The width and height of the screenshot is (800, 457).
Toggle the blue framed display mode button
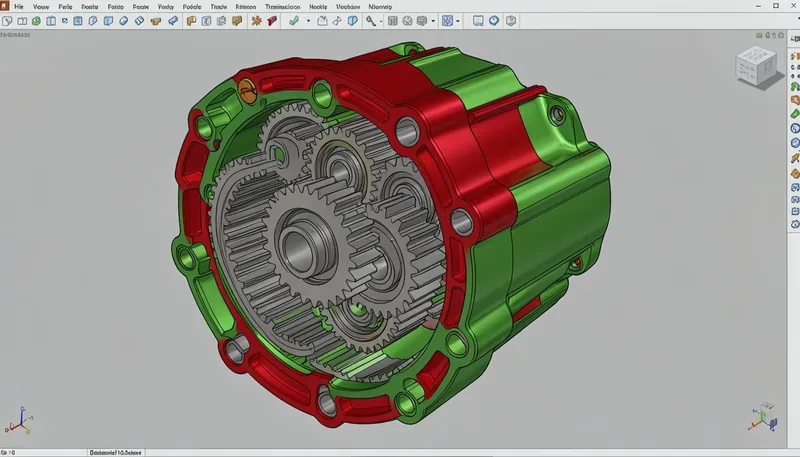click(447, 21)
